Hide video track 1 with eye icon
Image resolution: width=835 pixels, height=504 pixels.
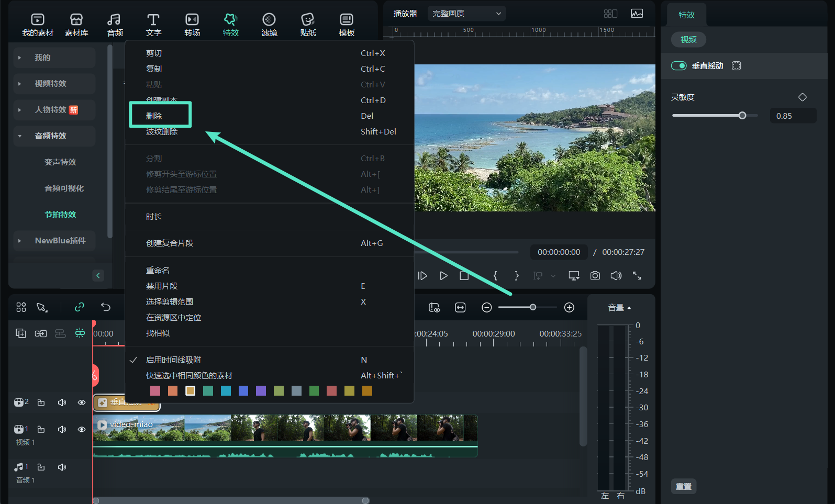click(82, 429)
